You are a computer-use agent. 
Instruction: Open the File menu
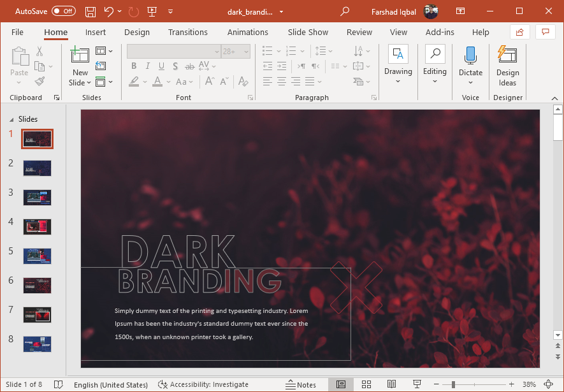(x=17, y=33)
